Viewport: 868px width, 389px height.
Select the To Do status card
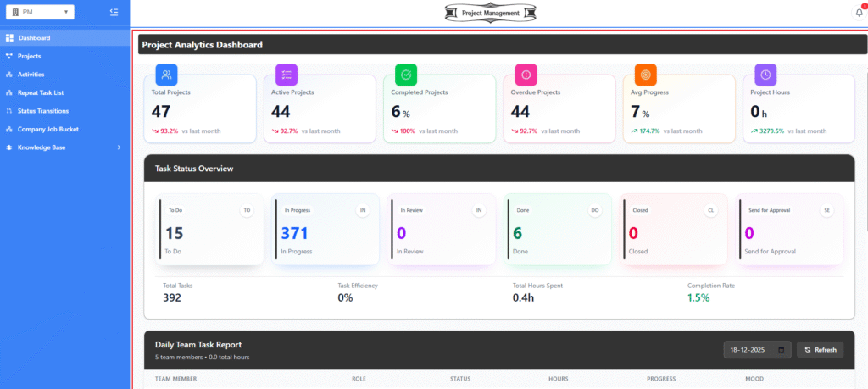point(209,230)
